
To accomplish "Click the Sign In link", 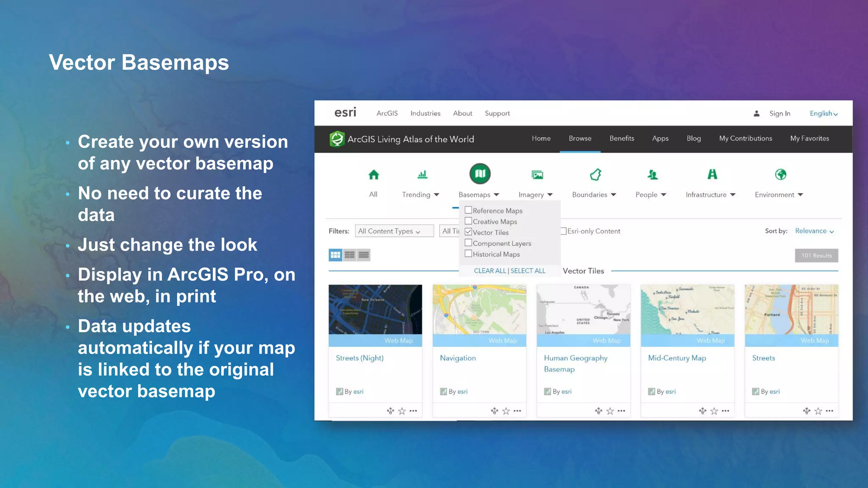I will (x=780, y=114).
